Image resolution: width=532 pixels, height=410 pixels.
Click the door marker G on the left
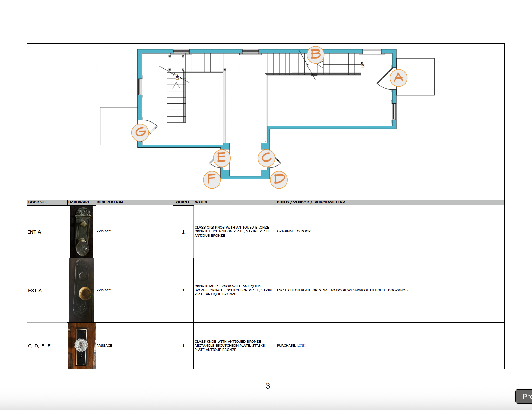140,132
